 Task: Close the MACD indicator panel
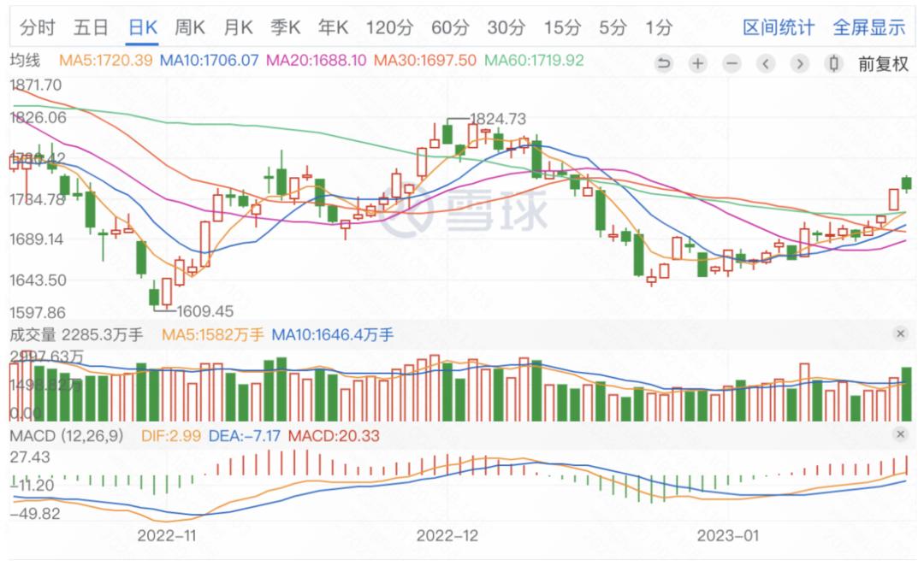click(x=900, y=434)
